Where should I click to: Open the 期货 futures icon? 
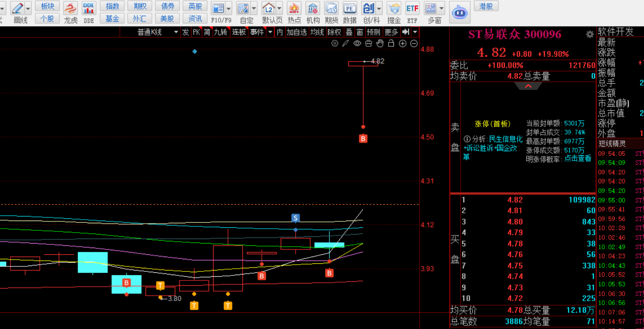331,8
